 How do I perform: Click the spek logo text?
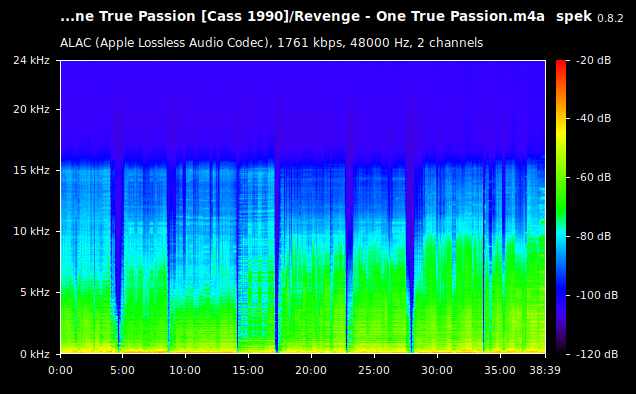[x=574, y=17]
